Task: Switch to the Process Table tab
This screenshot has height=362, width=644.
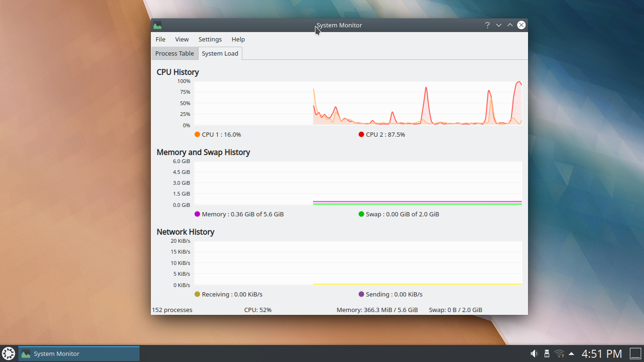Action: click(174, 53)
